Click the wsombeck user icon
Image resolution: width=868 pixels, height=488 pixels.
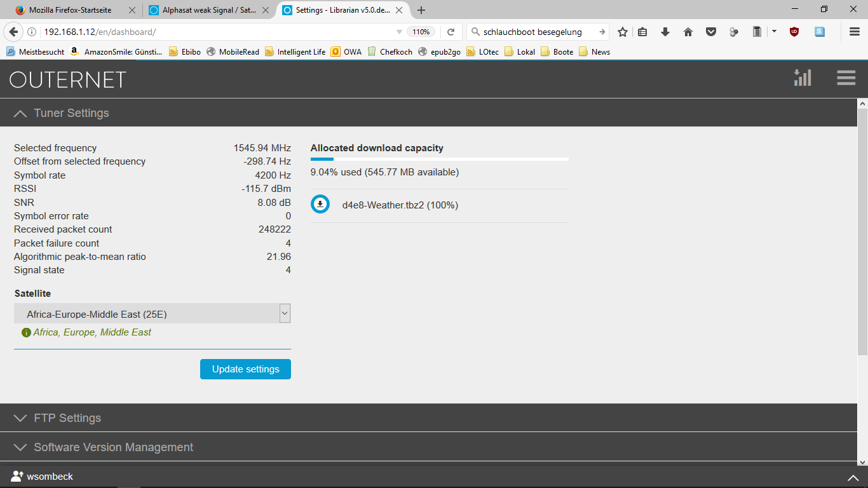[x=17, y=476]
